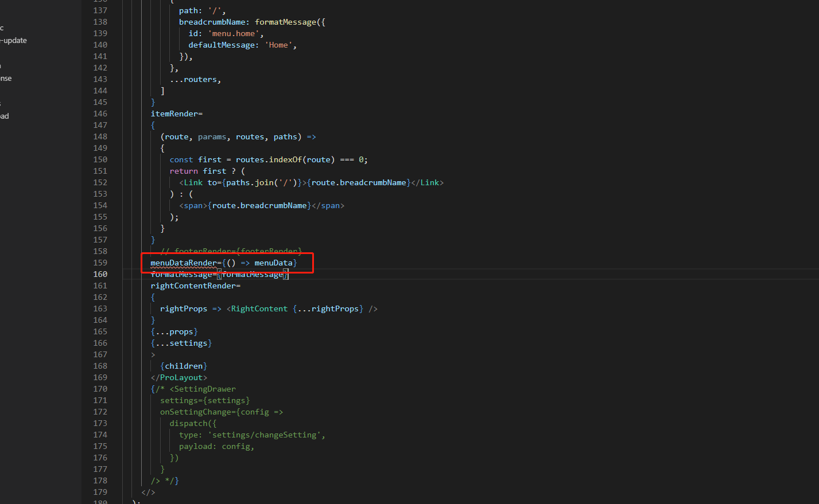This screenshot has width=819, height=504.
Task: Click the menuData value on line 159
Action: tap(273, 263)
